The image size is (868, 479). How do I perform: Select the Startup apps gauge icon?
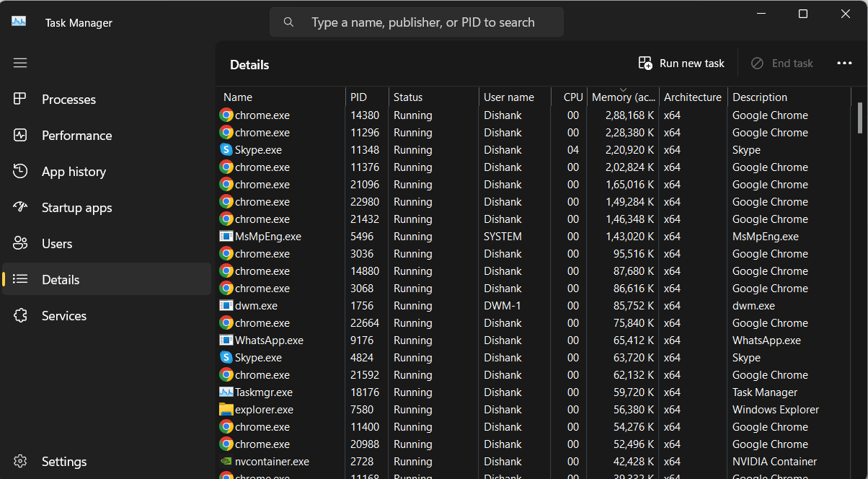(20, 207)
